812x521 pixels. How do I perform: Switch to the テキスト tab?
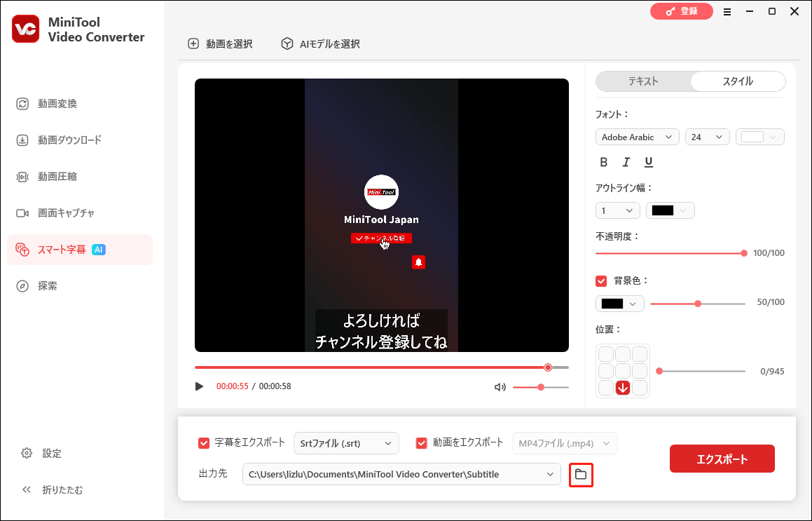tap(643, 81)
